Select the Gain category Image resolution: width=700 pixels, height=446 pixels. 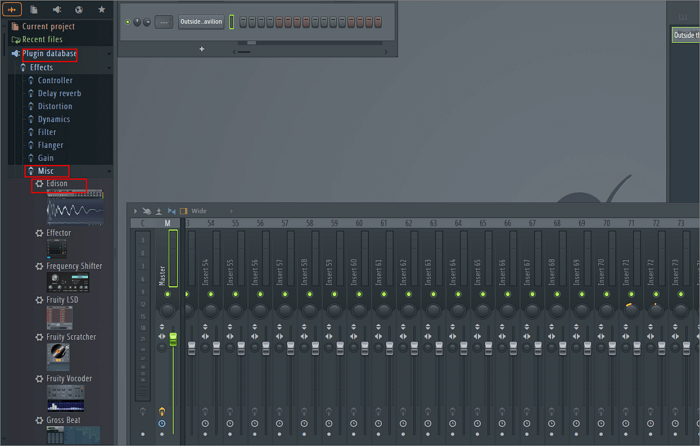45,158
